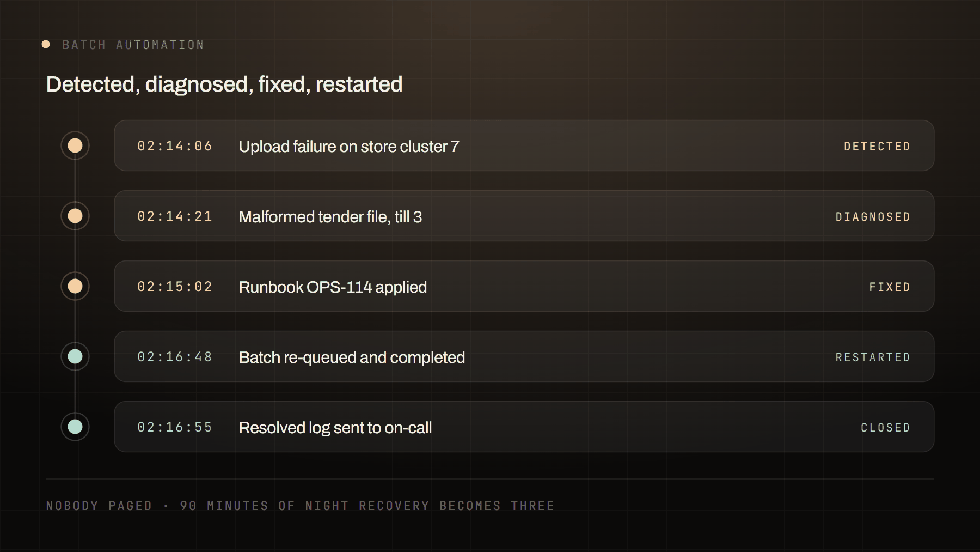Click the heading Detected, diagnosed, fixed, restarted
The width and height of the screenshot is (980, 552).
click(224, 84)
